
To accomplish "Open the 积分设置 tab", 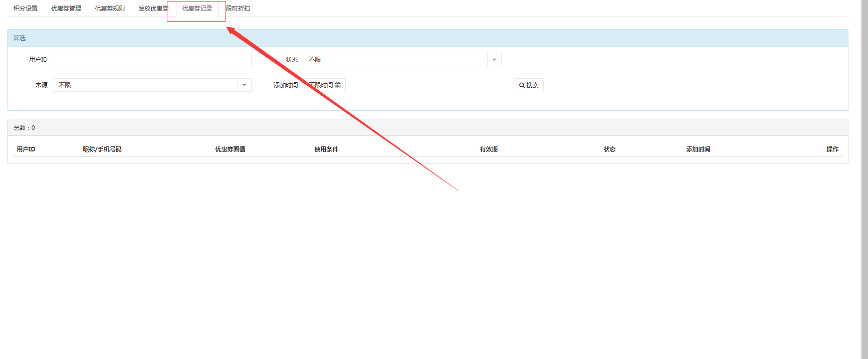I will point(26,9).
